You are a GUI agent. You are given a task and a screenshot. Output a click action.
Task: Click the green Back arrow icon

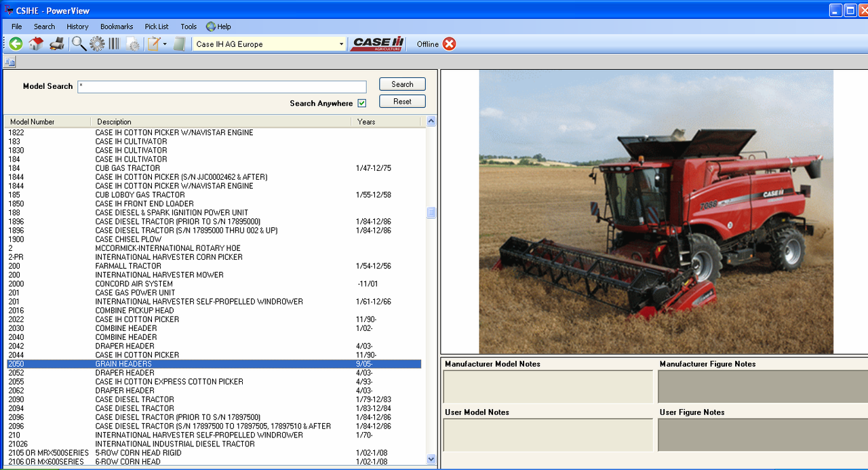coord(16,44)
